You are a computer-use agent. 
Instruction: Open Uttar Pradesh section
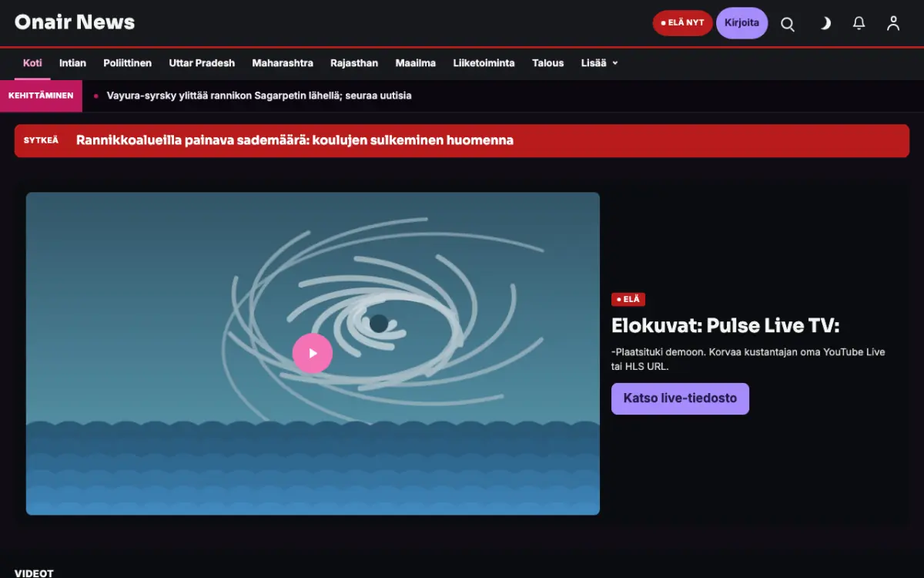pyautogui.click(x=202, y=63)
